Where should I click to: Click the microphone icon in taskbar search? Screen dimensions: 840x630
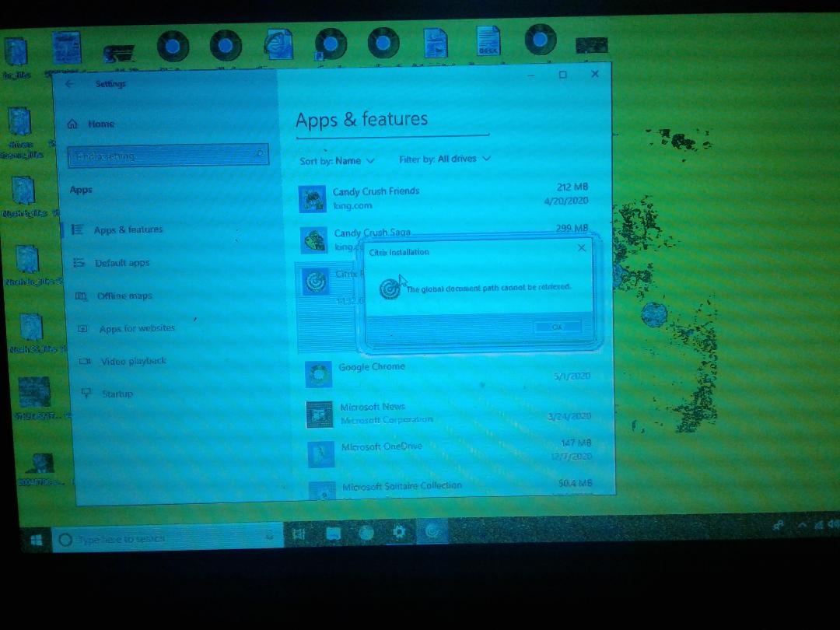pos(269,534)
